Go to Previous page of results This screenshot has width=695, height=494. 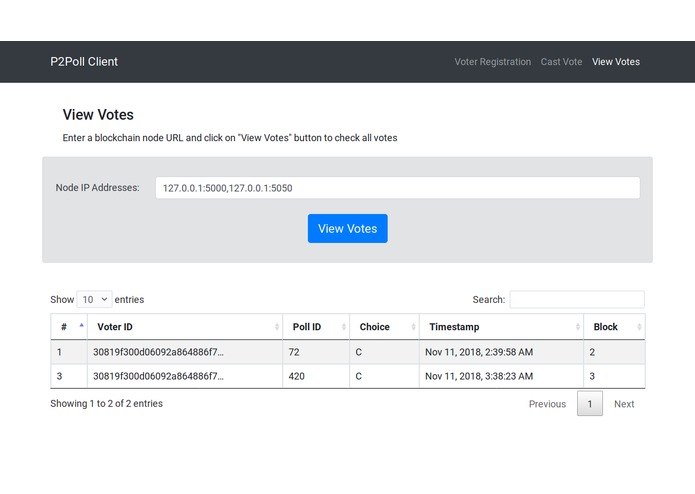pyautogui.click(x=547, y=404)
